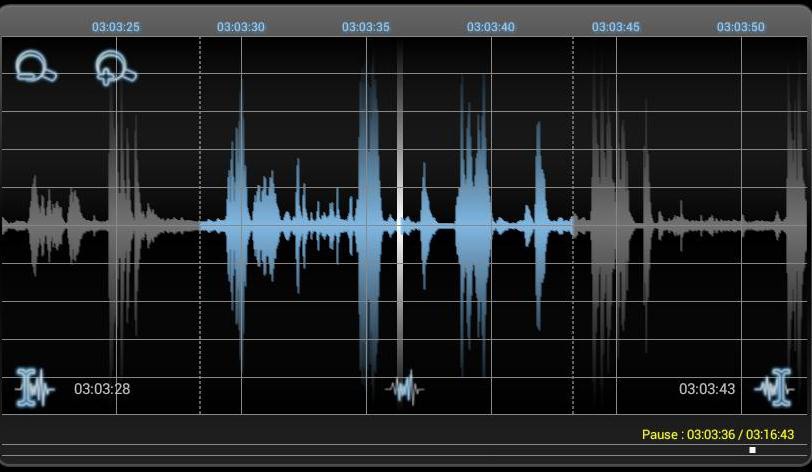Click the 03:03:45 ruler time label
The width and height of the screenshot is (812, 472).
tap(616, 27)
